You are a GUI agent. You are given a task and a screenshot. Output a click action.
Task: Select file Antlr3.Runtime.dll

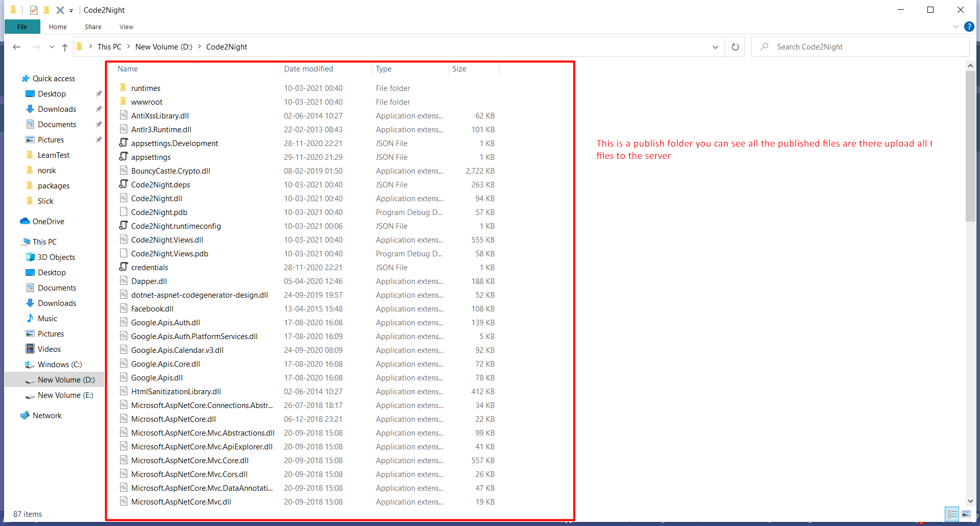point(161,130)
